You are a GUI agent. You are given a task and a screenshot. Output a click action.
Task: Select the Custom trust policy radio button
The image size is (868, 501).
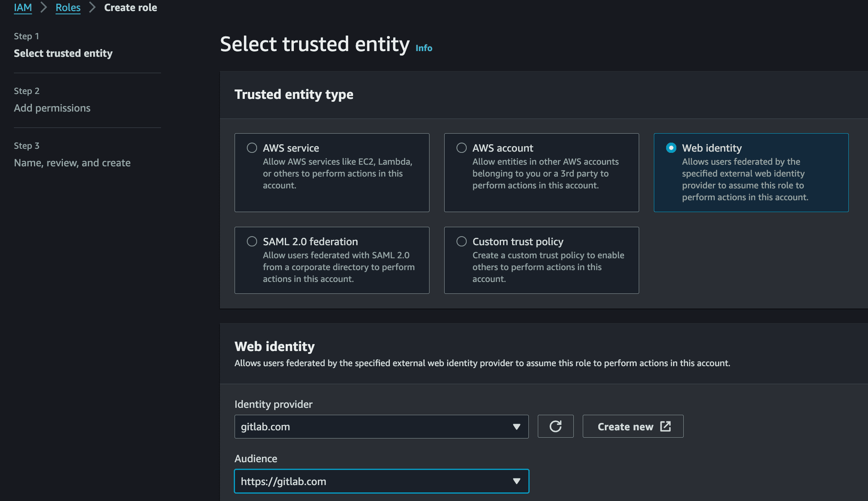[x=461, y=241]
